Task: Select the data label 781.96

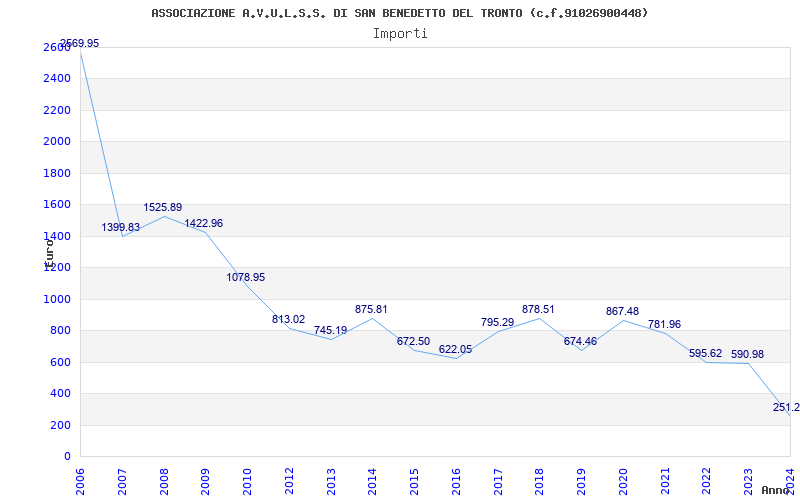Action: tap(664, 324)
